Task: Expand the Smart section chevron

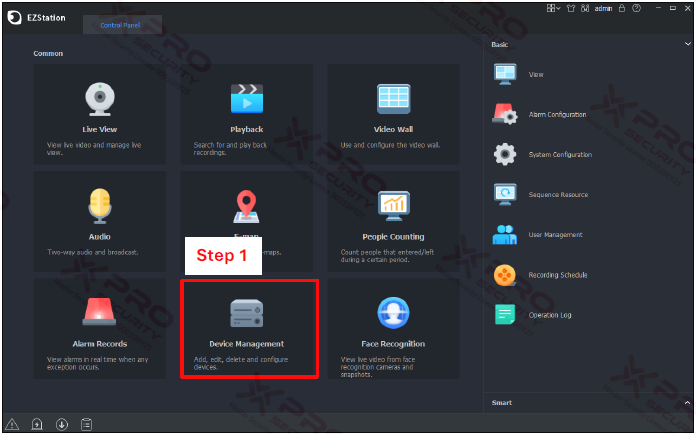Action: [688, 402]
